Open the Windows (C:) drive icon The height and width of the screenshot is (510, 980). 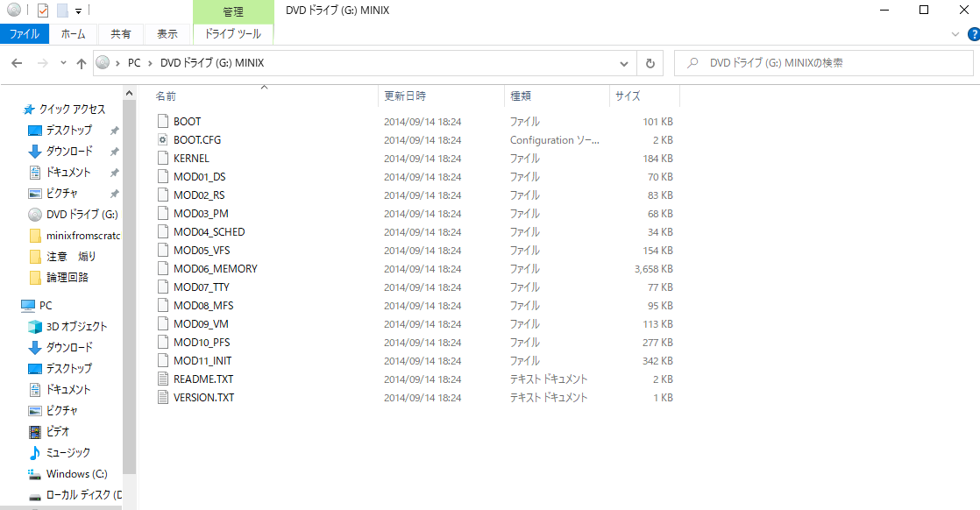(x=35, y=474)
